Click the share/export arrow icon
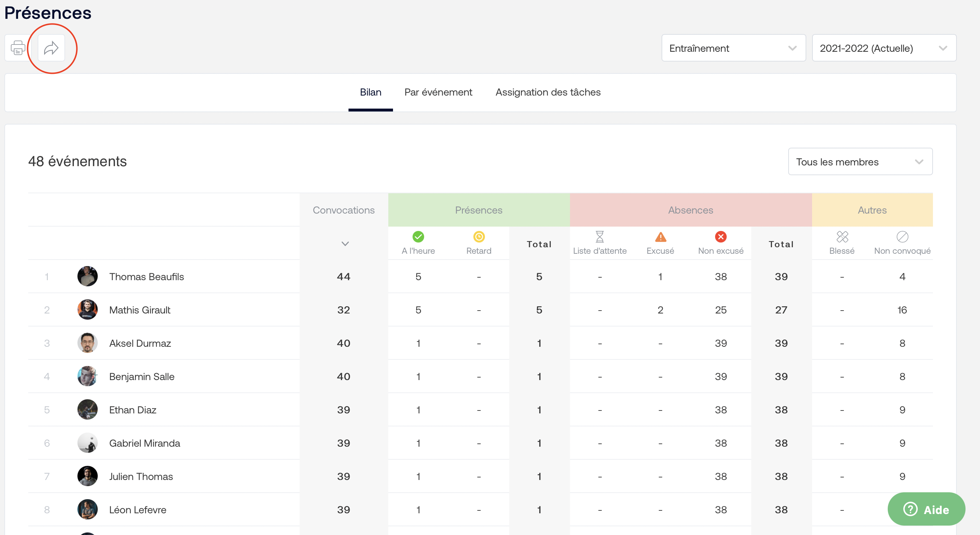980x535 pixels. tap(51, 48)
